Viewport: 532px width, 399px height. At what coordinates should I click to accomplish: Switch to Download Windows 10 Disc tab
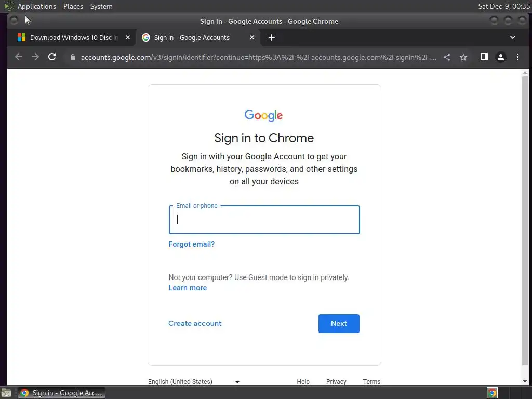[71, 37]
